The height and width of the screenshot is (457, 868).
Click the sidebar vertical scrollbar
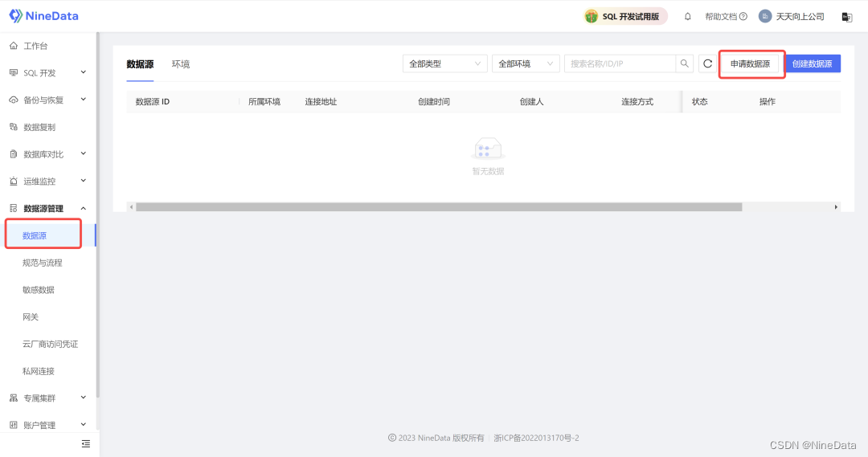tap(98, 214)
